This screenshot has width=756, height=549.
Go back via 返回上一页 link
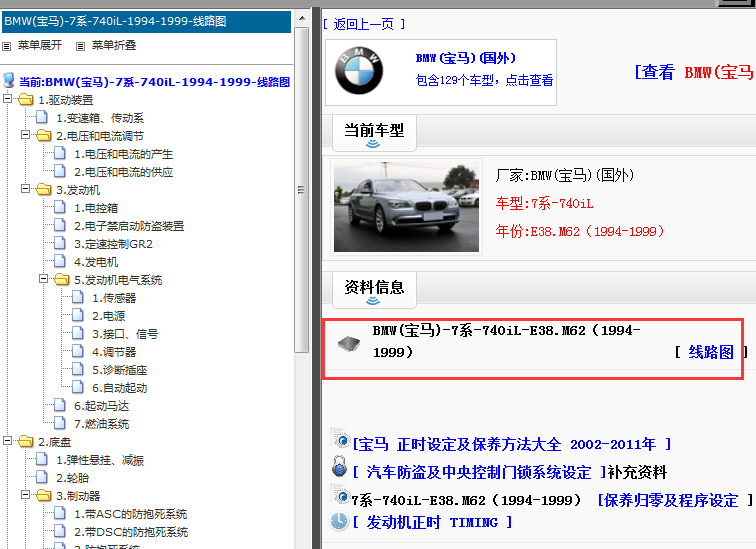tap(364, 24)
